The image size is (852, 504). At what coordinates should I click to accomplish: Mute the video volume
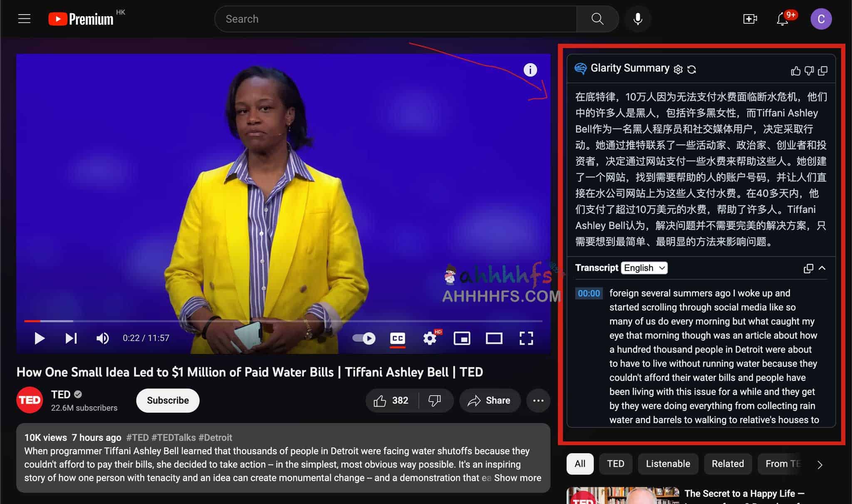point(103,338)
